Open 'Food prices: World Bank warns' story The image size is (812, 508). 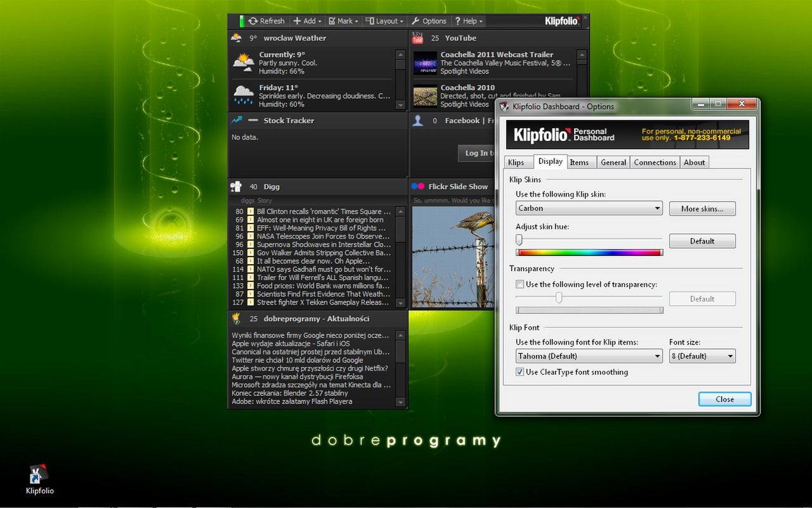pos(323,286)
